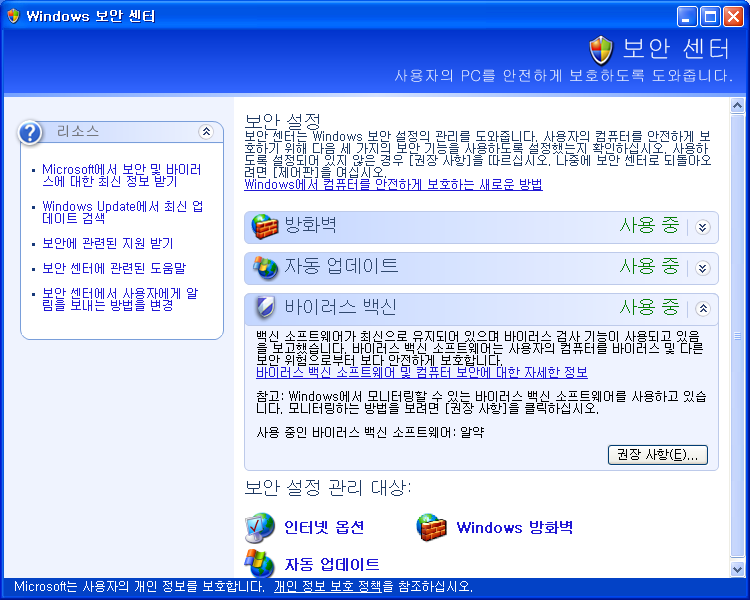Click the 사용 중 status in 자동 업데이트 row
This screenshot has width=750, height=600.
click(649, 266)
